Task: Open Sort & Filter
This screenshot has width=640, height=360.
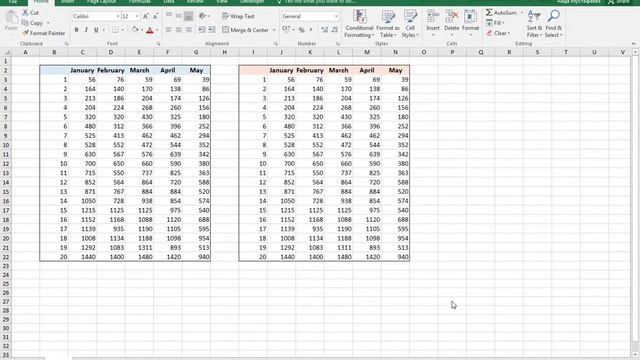Action: 534,24
